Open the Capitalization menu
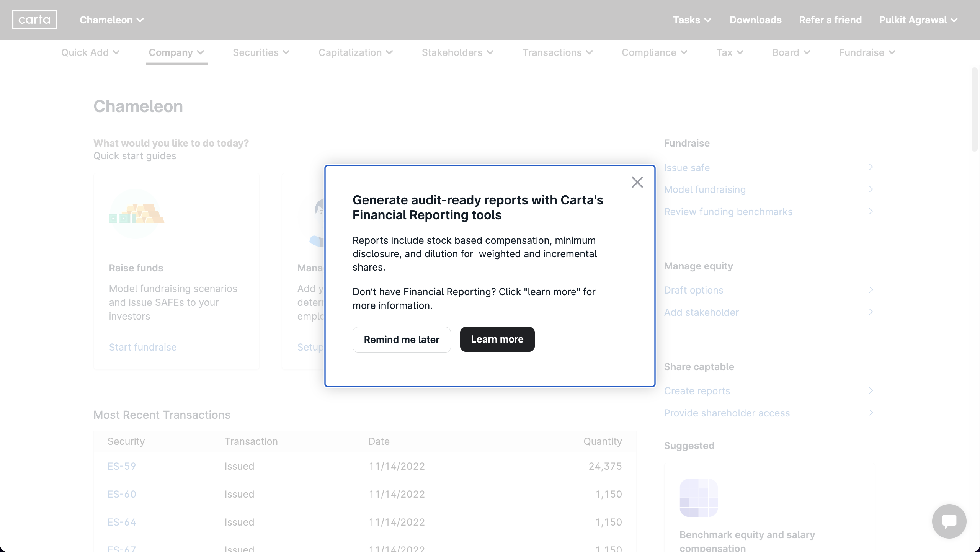 [x=356, y=52]
